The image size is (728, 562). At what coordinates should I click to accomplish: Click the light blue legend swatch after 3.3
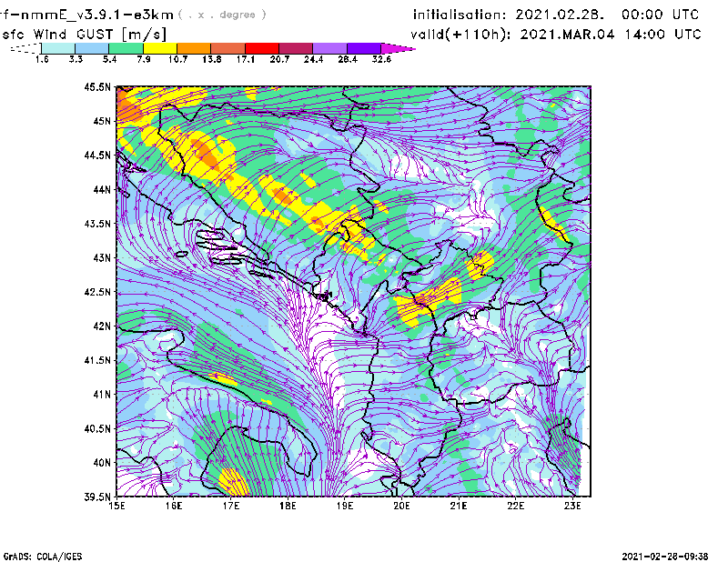pos(92,48)
